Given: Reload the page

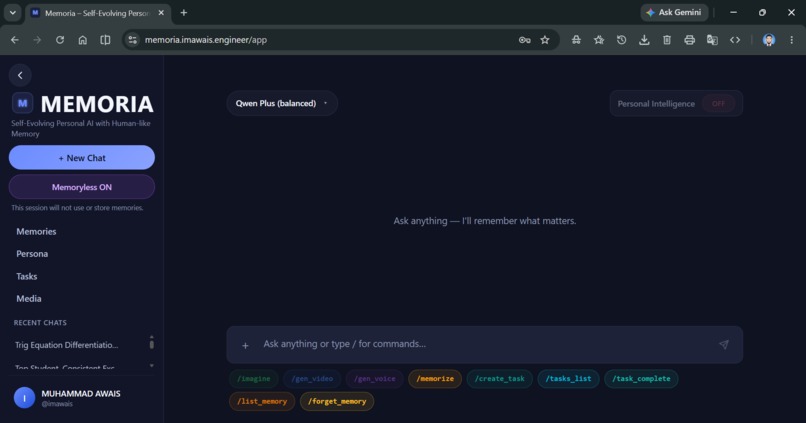Looking at the screenshot, I should [60, 40].
